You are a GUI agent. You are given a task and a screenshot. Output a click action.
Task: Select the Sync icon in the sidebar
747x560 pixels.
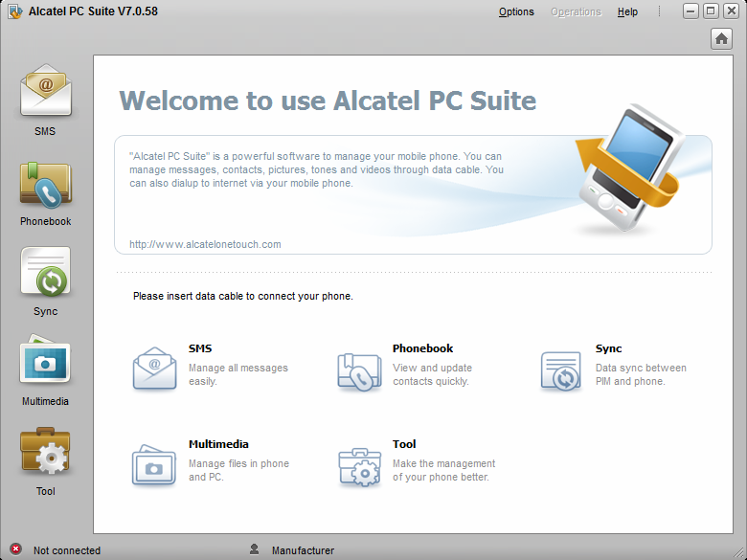46,272
